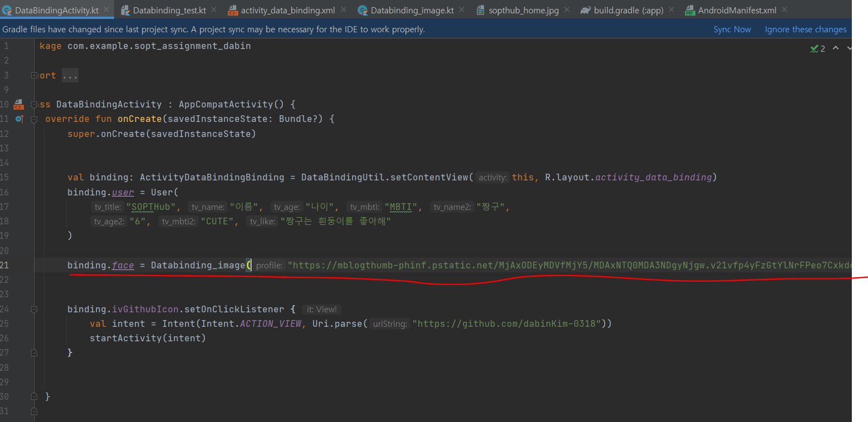The width and height of the screenshot is (868, 422).
Task: Collapse the DataBindingActivity class fold marker on line 10
Action: pos(35,104)
